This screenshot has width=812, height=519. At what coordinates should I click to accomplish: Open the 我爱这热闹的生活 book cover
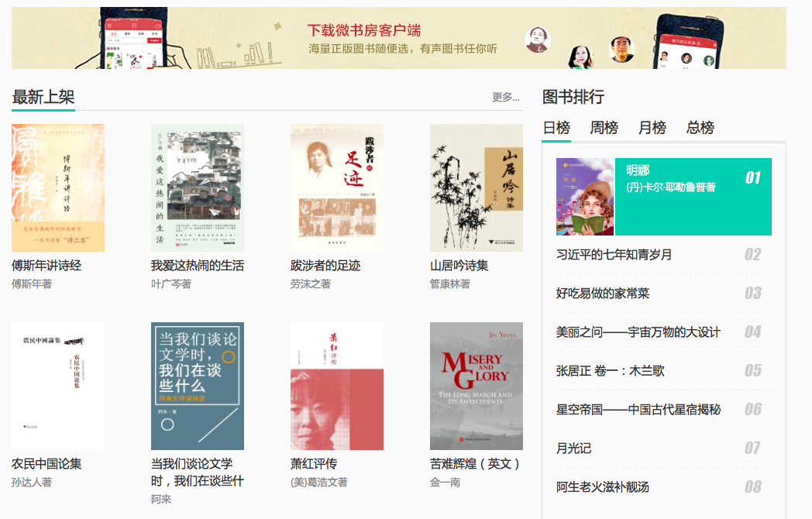tap(198, 187)
